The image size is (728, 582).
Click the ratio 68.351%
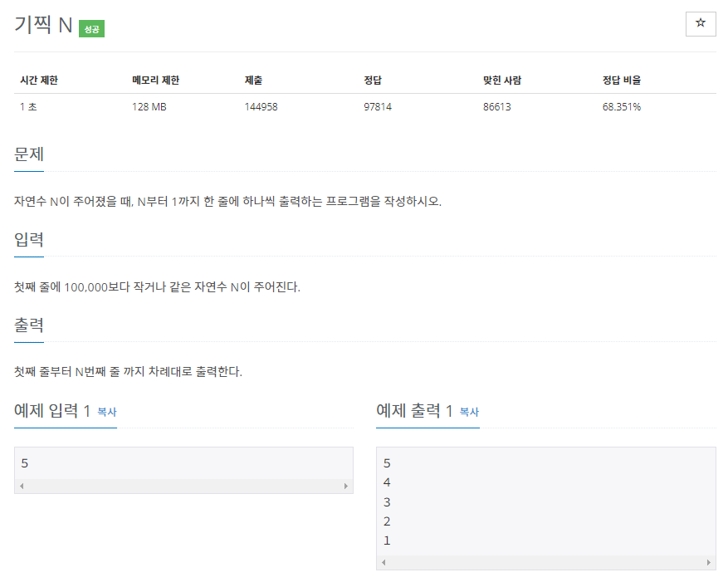[622, 107]
